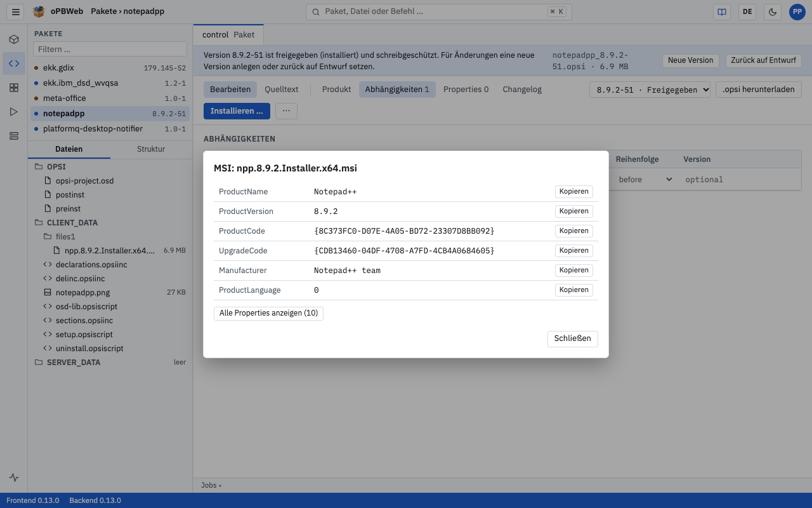Switch language with DE button

pos(747,11)
